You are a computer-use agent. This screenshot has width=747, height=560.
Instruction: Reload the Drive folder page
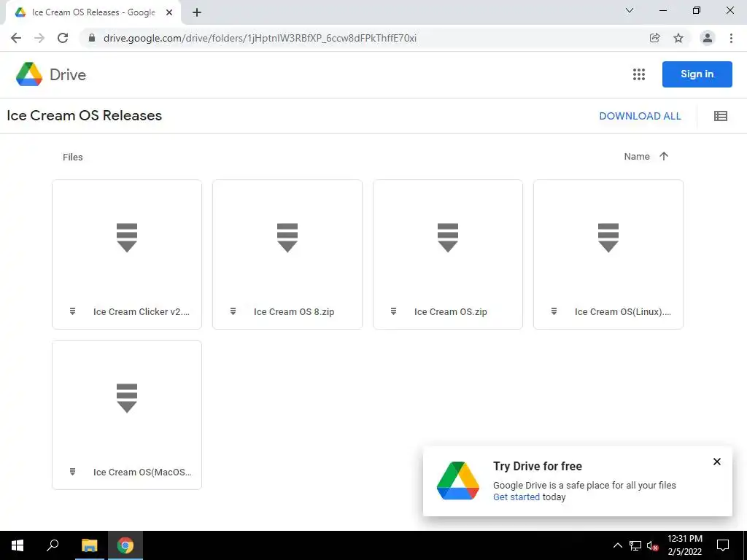(63, 38)
